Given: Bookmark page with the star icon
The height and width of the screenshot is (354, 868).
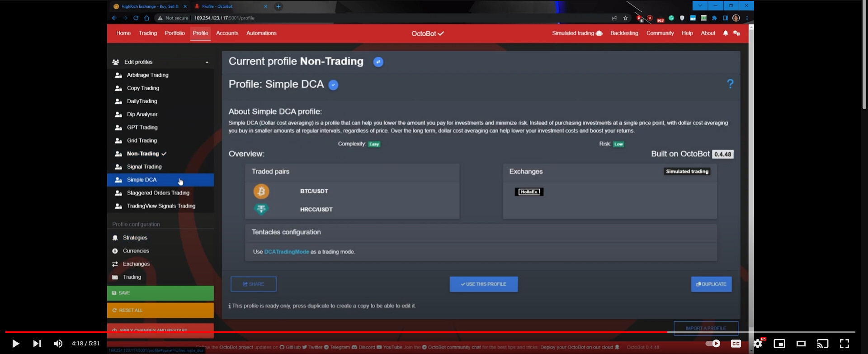Looking at the screenshot, I should point(625,18).
